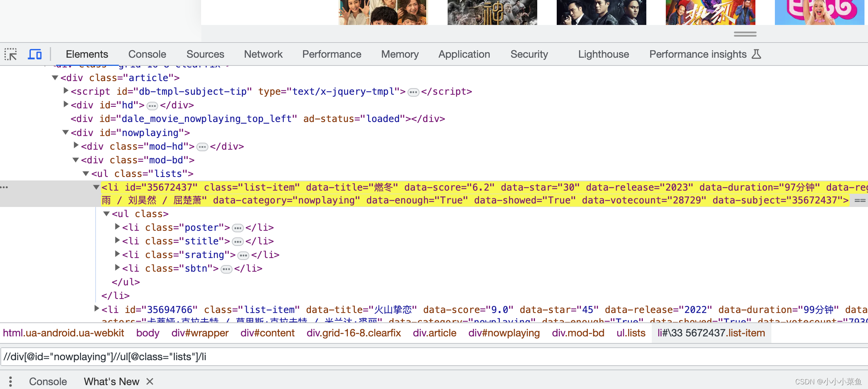Viewport: 868px width, 389px height.
Task: Open the Console tab in the top panel bar
Action: (147, 54)
